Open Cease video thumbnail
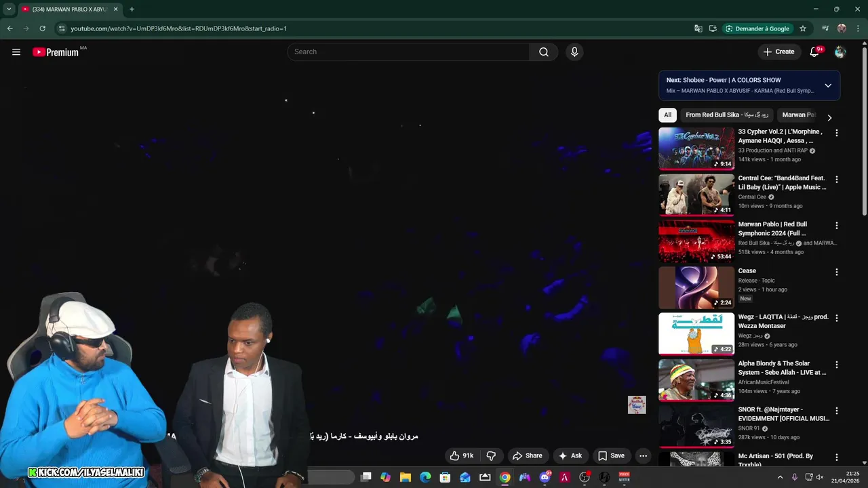868x488 pixels. coord(696,287)
